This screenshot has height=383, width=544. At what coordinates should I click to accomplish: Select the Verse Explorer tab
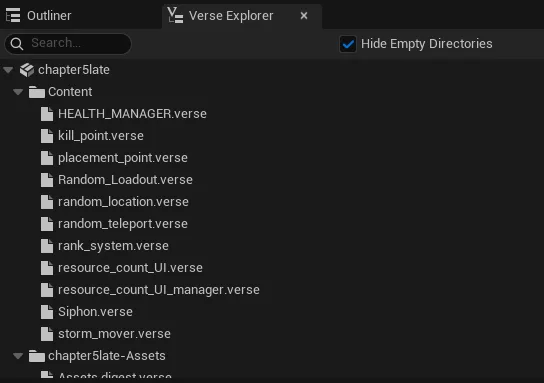click(231, 16)
